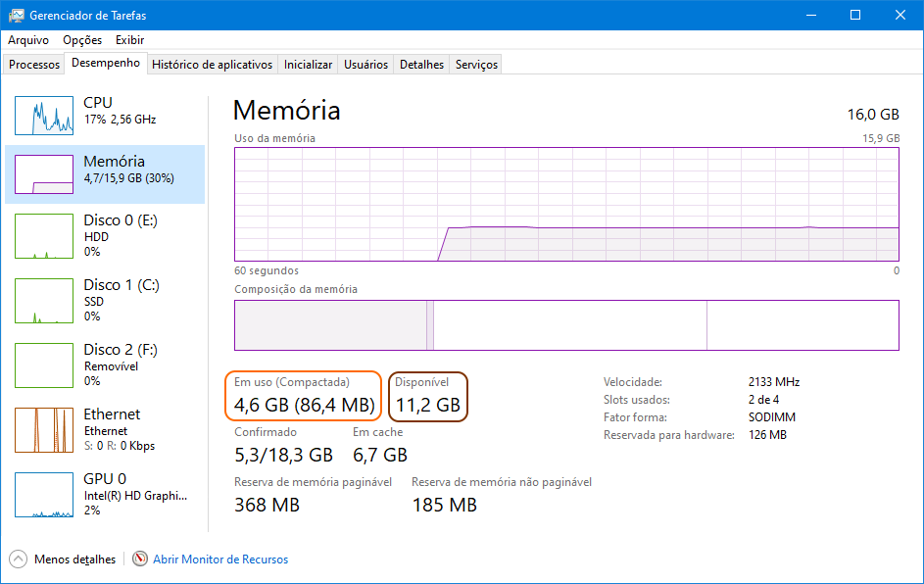Screen dimensions: 924x584
Task: Go to the Inicializar tab
Action: 309,65
